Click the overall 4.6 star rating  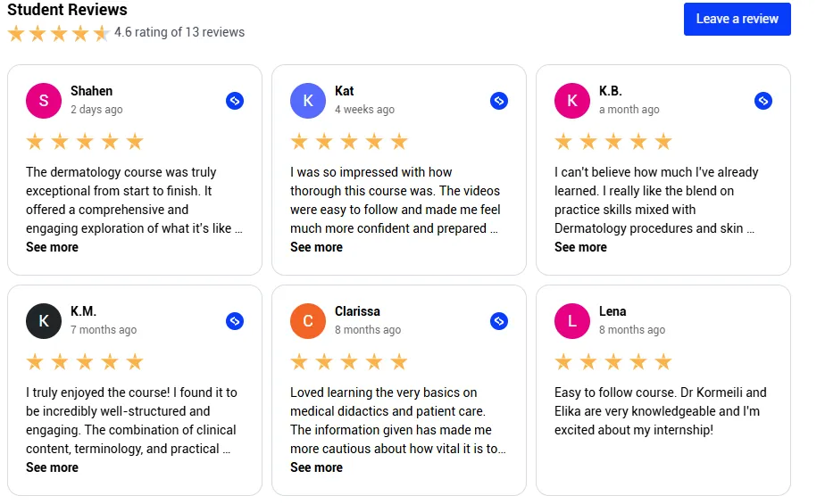[58, 34]
